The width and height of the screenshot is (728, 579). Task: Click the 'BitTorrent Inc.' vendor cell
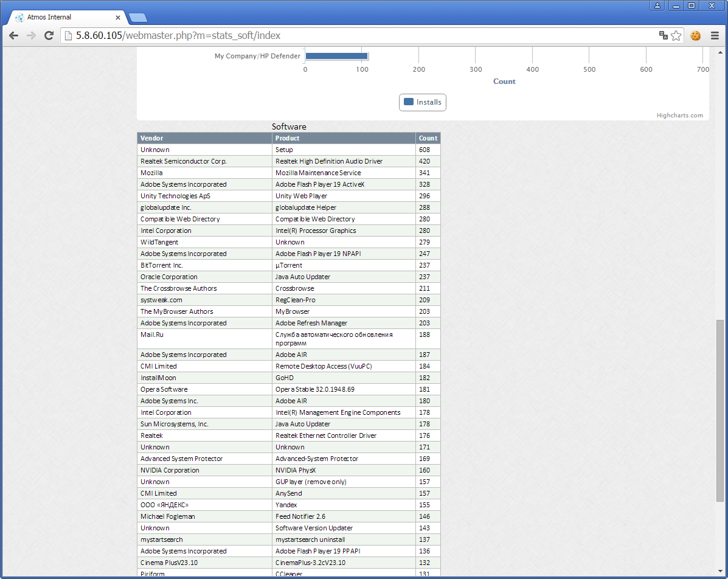(205, 265)
